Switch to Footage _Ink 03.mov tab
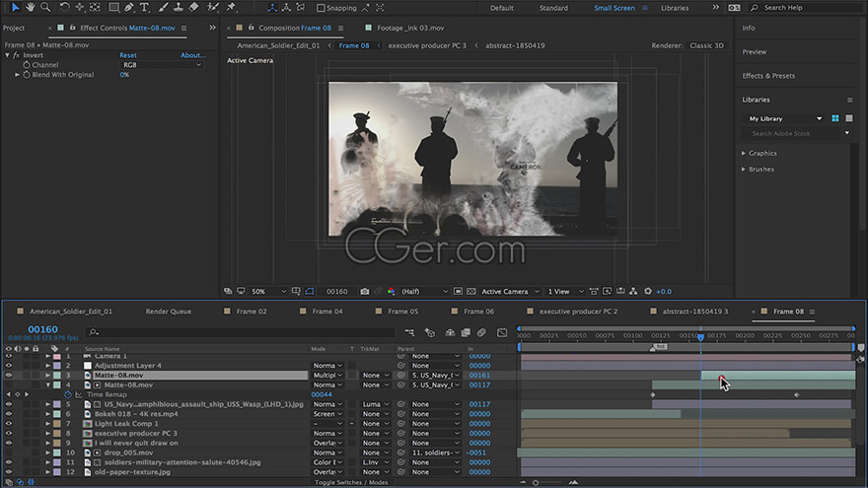 point(410,28)
